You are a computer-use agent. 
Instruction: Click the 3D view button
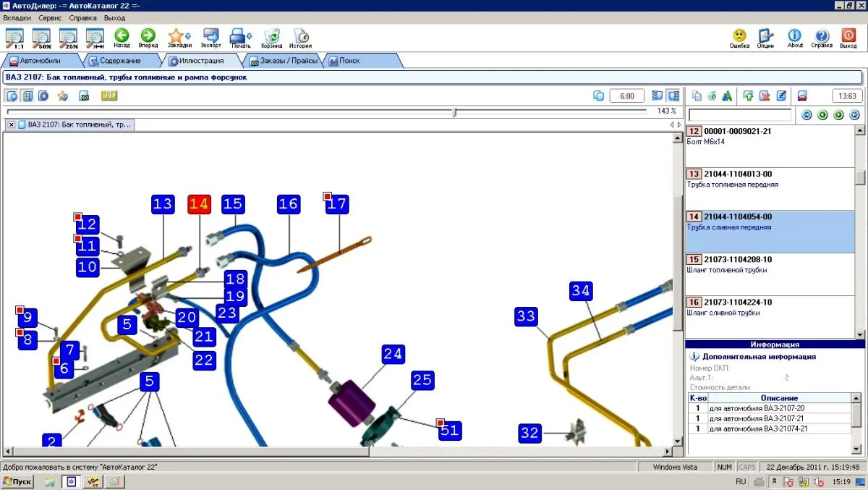(109, 96)
